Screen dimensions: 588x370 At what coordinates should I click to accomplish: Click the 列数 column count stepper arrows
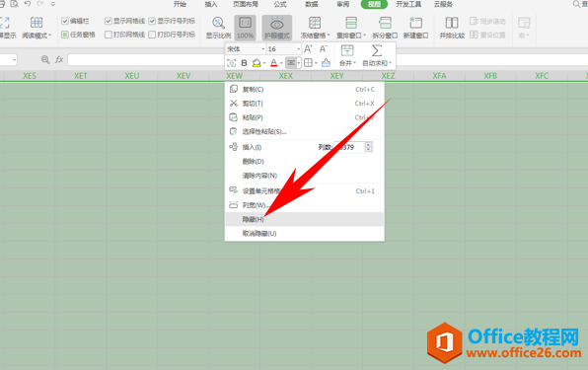pos(369,147)
